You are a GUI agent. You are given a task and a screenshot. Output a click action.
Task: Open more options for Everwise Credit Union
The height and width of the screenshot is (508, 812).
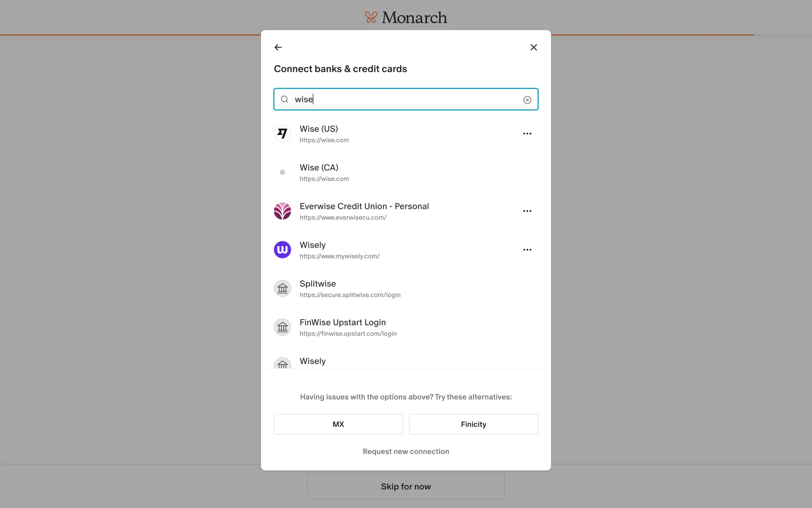(x=527, y=211)
